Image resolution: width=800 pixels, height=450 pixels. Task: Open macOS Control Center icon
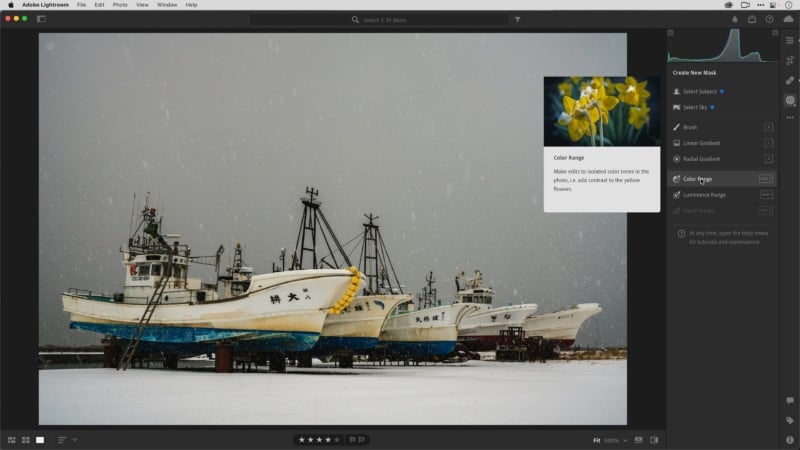click(773, 5)
